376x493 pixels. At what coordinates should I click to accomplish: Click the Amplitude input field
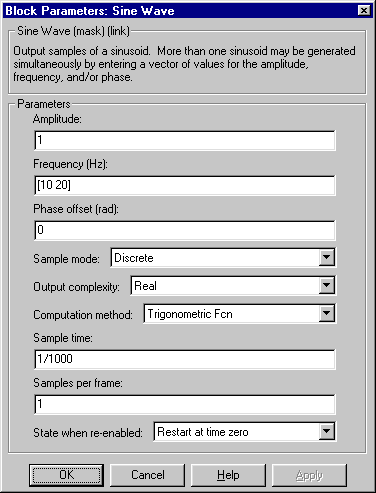point(185,140)
